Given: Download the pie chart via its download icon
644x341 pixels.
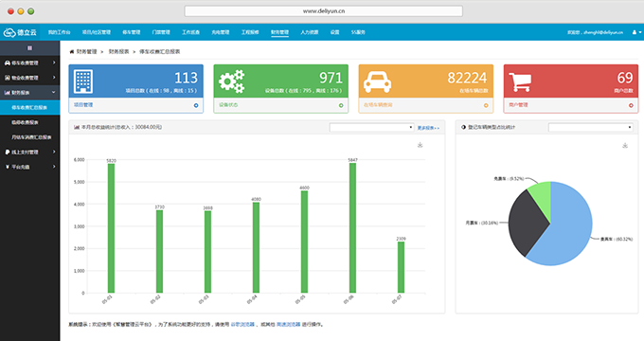Looking at the screenshot, I should (x=625, y=146).
